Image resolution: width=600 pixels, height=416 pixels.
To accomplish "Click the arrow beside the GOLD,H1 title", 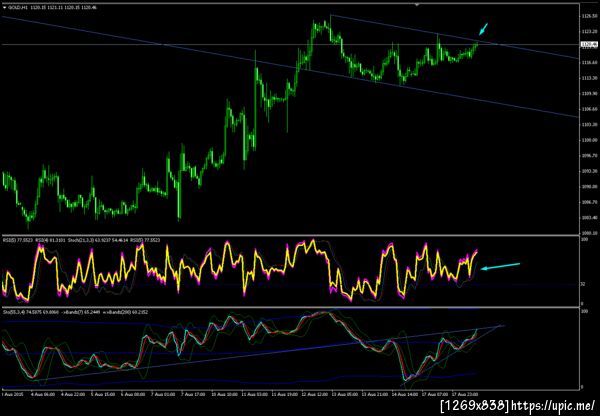I will point(3,7).
